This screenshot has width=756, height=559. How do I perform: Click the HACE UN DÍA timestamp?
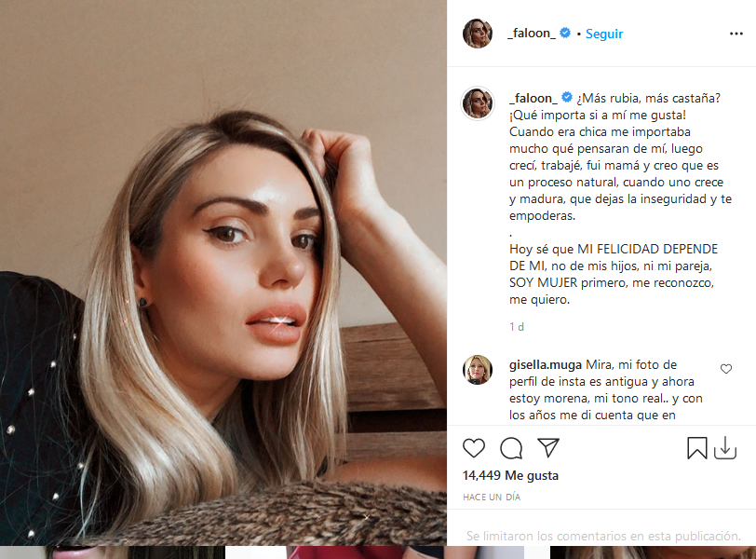(492, 497)
